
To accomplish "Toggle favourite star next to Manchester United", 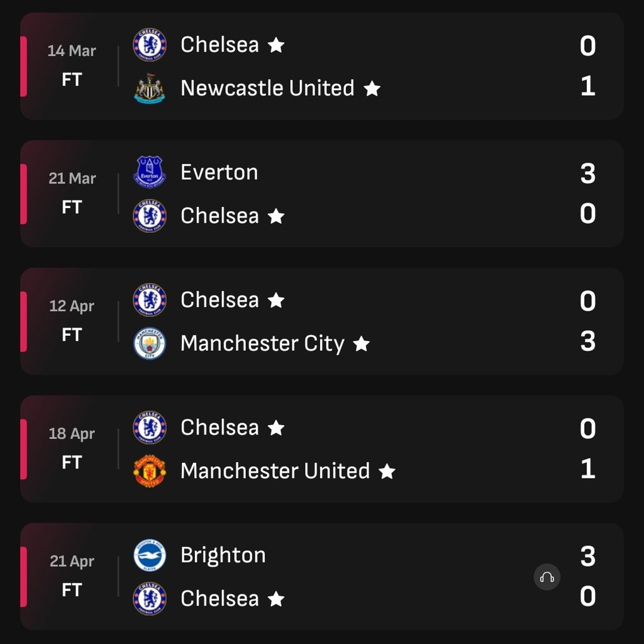I will (387, 471).
